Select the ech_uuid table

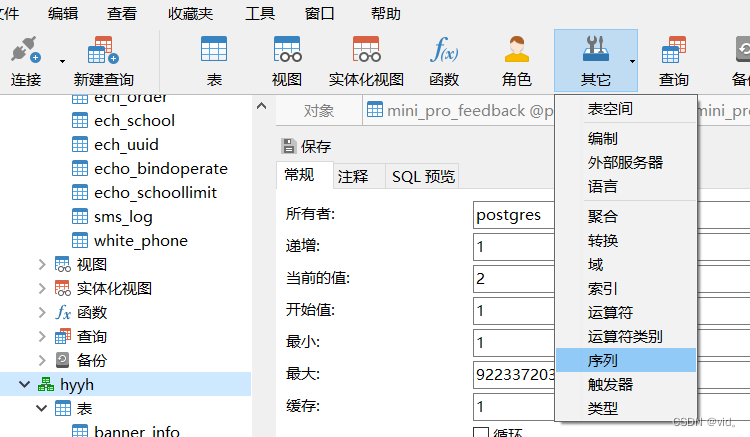(126, 144)
